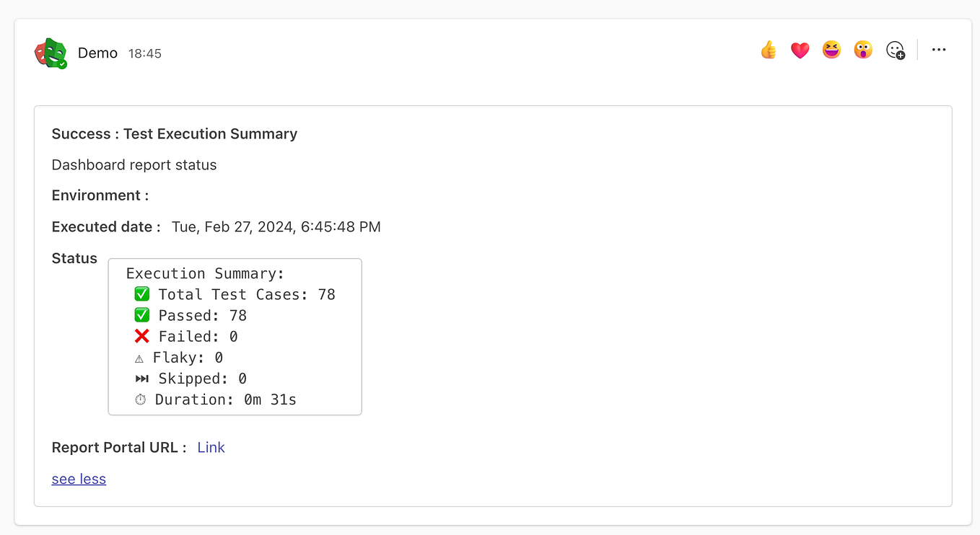980x535 pixels.
Task: React with the laughing face emoji
Action: click(x=832, y=50)
